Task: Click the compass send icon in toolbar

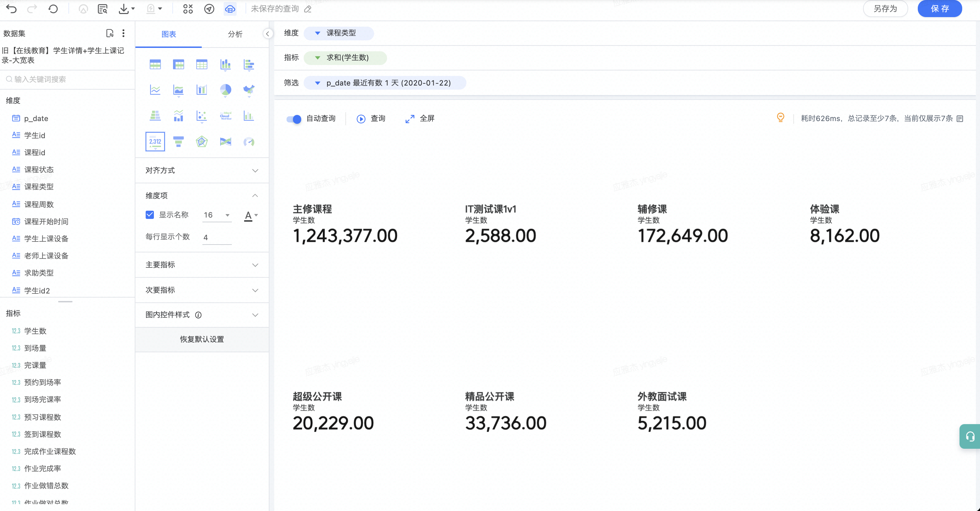Action: pos(209,9)
